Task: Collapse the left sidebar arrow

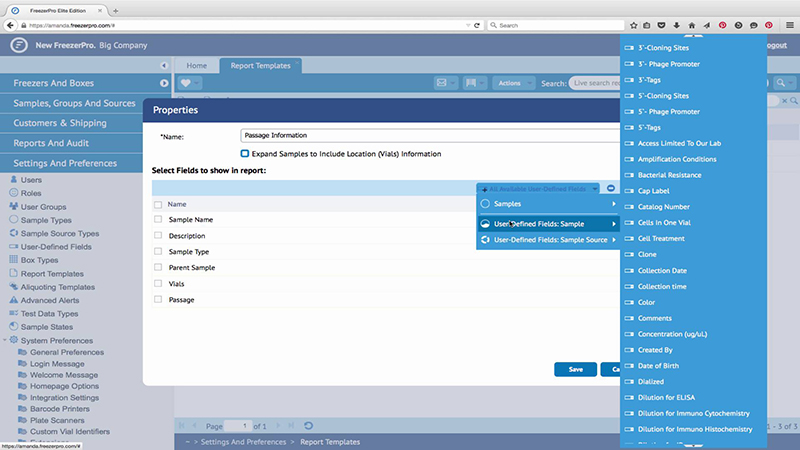Action: click(164, 65)
